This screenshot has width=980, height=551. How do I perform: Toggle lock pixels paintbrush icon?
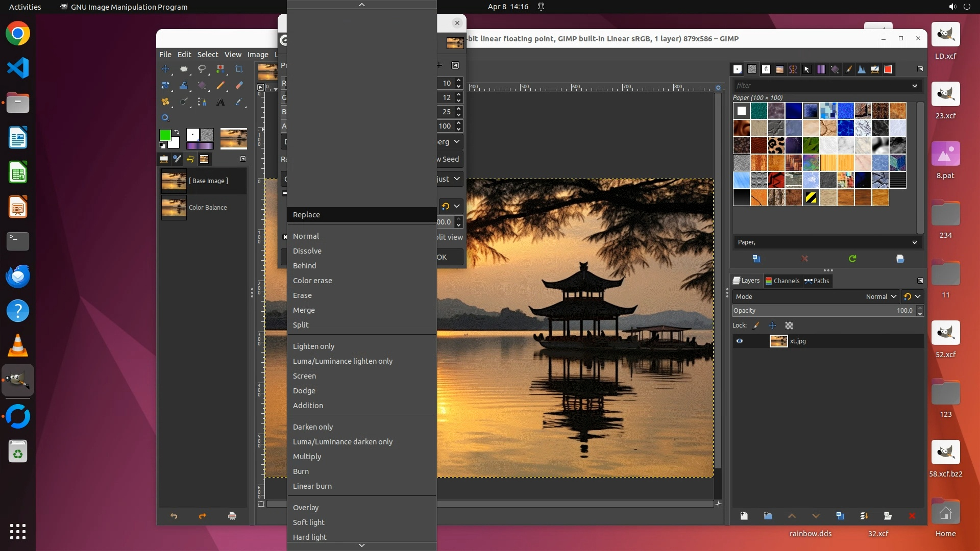pos(756,325)
